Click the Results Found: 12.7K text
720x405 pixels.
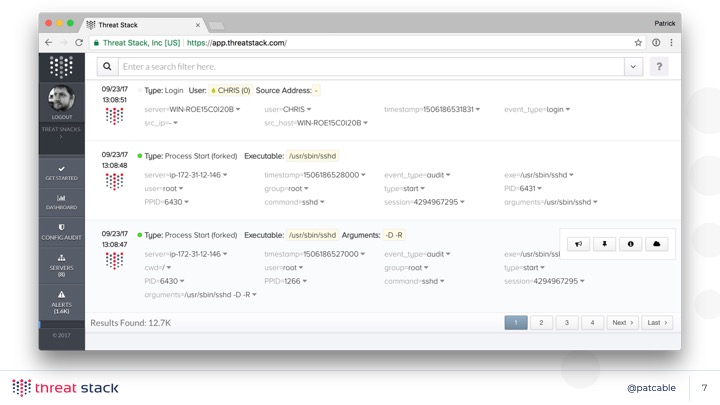130,323
